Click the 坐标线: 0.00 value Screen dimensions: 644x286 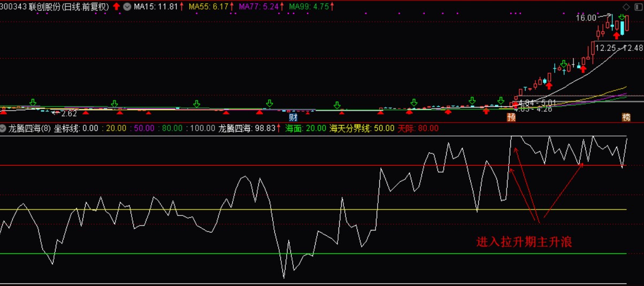pos(76,129)
